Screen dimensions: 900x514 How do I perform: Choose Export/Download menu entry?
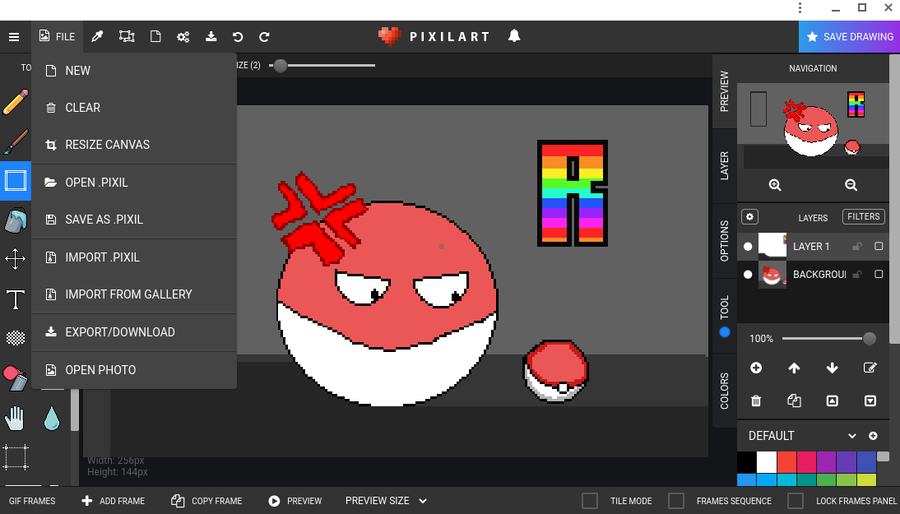pyautogui.click(x=134, y=332)
